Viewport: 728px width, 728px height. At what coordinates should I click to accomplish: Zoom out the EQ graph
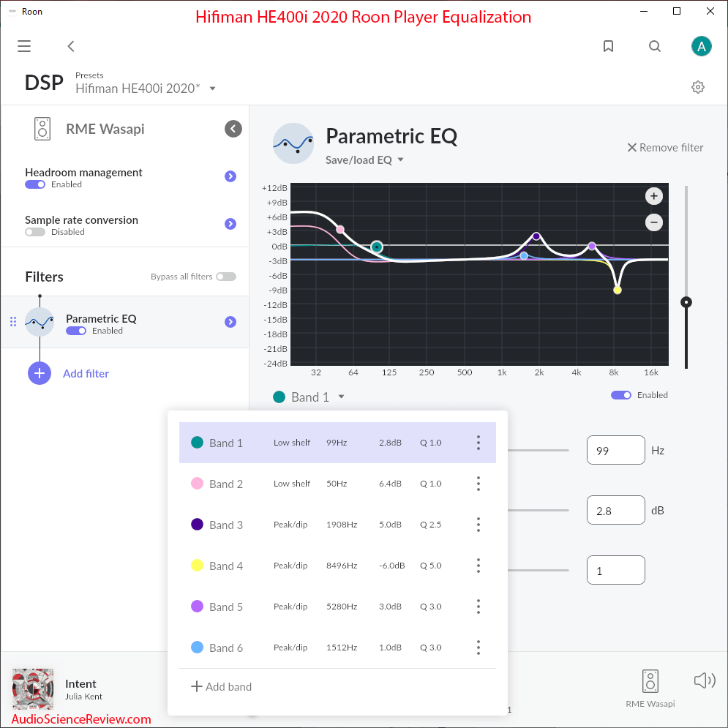click(653, 222)
